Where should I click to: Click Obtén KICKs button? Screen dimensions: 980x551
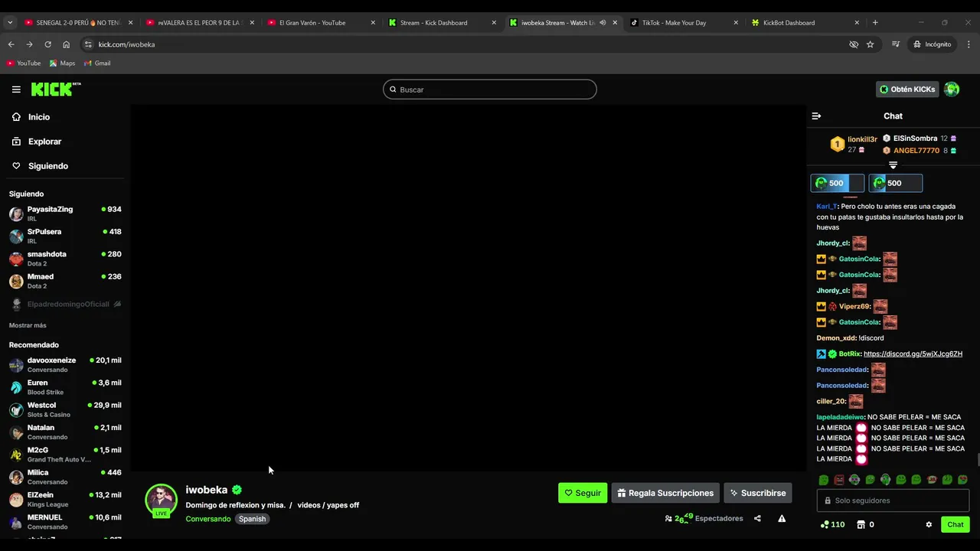pyautogui.click(x=906, y=90)
